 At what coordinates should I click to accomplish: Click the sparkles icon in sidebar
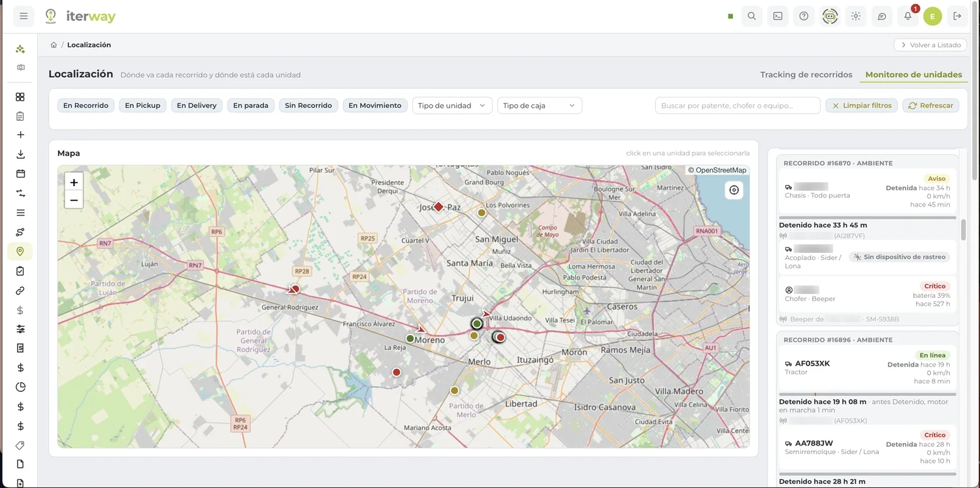(x=20, y=49)
